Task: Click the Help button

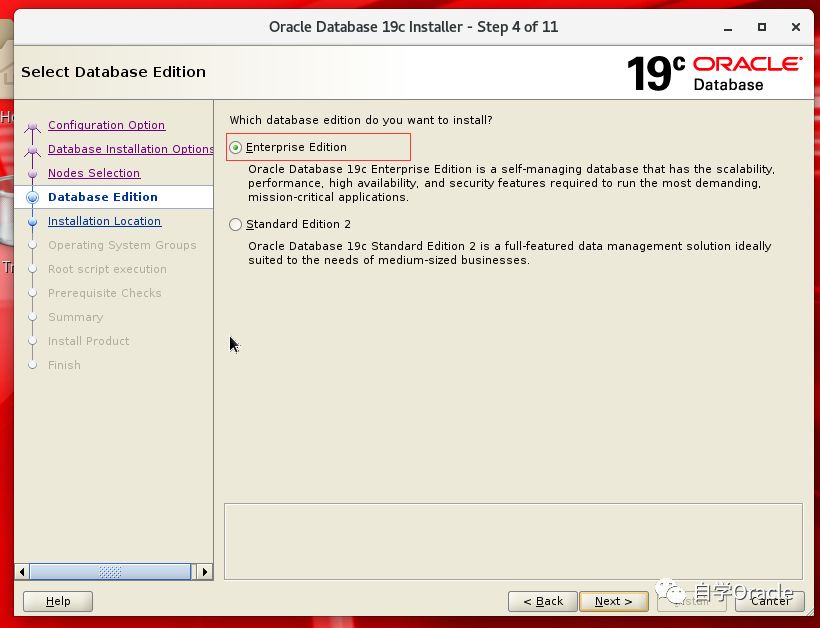Action: pos(58,601)
